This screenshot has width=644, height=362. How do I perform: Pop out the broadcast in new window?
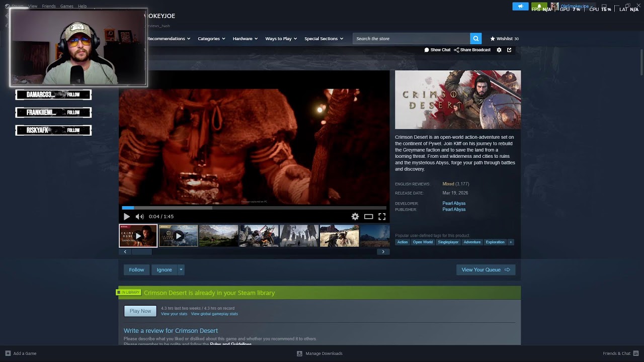[x=509, y=50]
